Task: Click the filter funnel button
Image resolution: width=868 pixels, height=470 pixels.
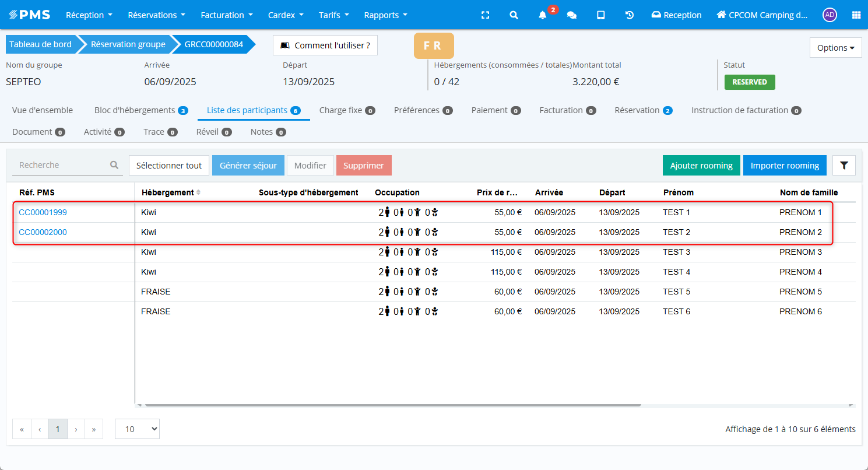Action: click(844, 166)
